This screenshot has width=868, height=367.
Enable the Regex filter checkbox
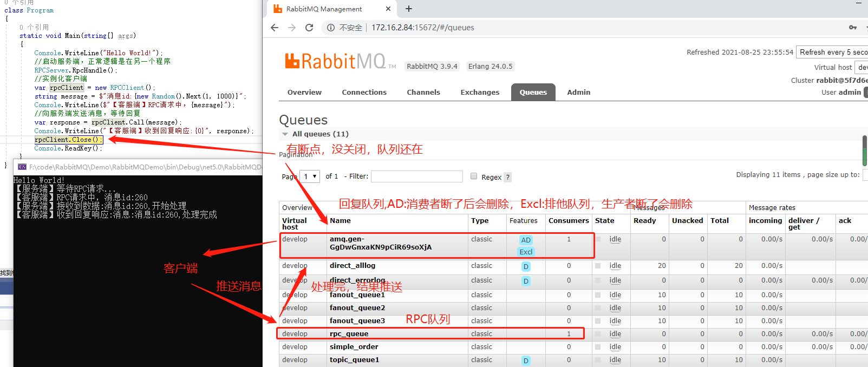(474, 176)
